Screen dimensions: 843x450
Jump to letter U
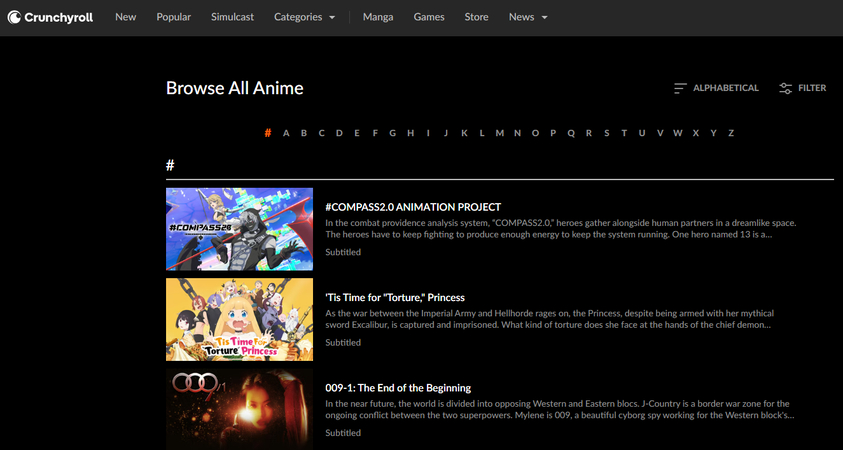(642, 133)
